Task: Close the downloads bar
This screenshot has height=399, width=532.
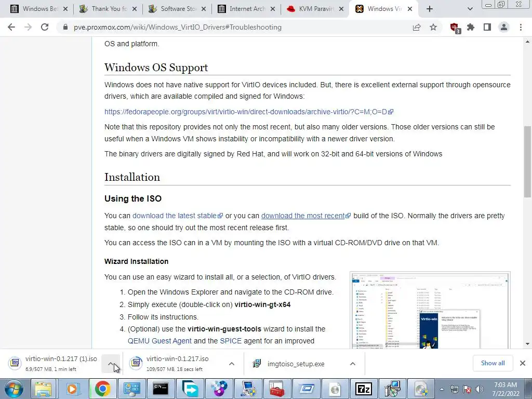Action: (523, 363)
